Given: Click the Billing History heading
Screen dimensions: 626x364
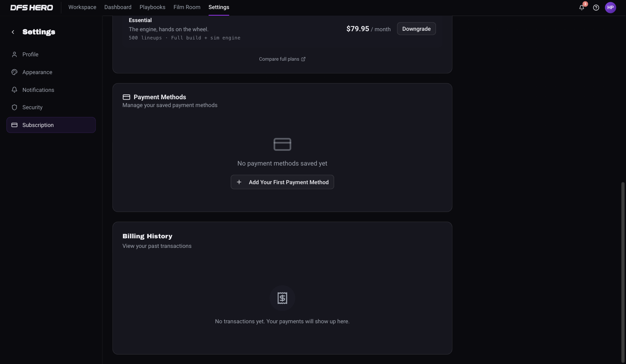Looking at the screenshot, I should click(147, 236).
